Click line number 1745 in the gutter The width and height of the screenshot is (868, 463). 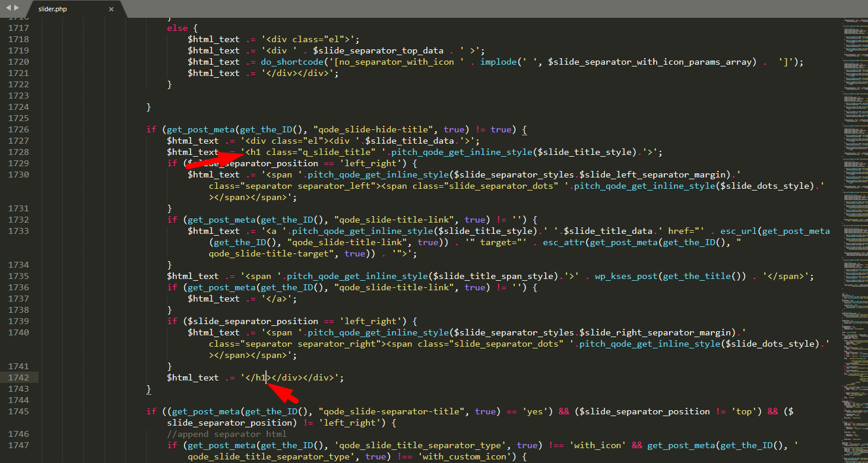[18, 411]
